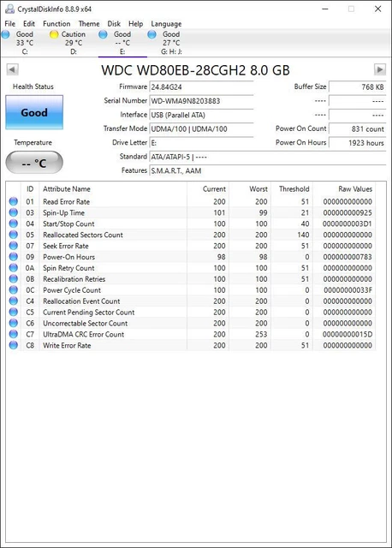Go to next disk with right arrow
The image size is (392, 548).
380,69
